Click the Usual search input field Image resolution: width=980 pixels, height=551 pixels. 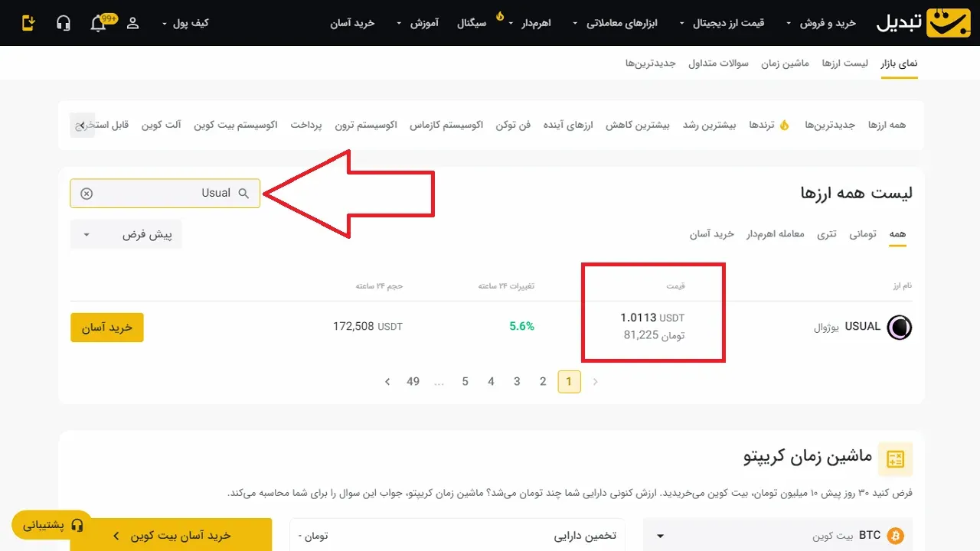tap(165, 194)
